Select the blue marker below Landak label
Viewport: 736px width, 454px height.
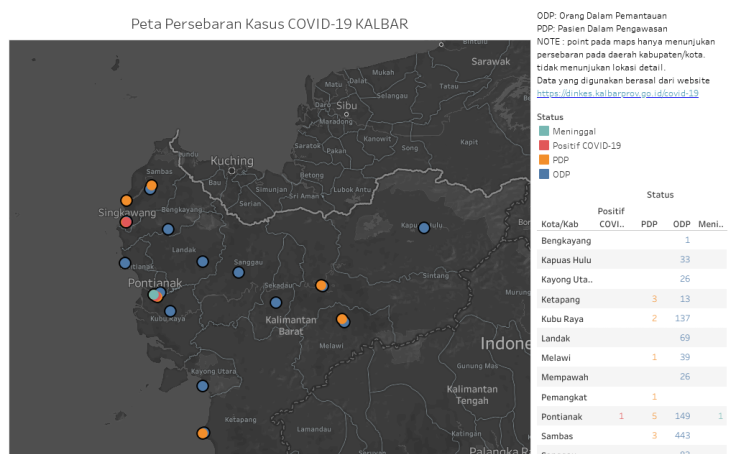point(202,262)
